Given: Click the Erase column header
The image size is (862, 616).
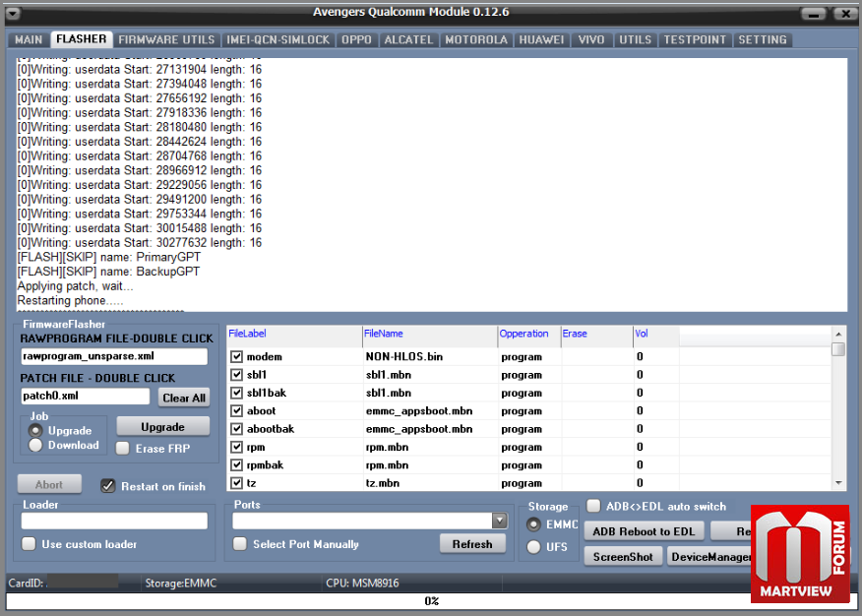Looking at the screenshot, I should coord(597,335).
